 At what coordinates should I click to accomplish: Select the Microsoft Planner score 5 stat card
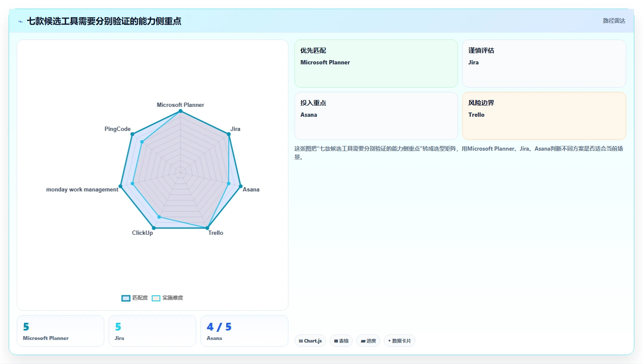[x=61, y=331]
